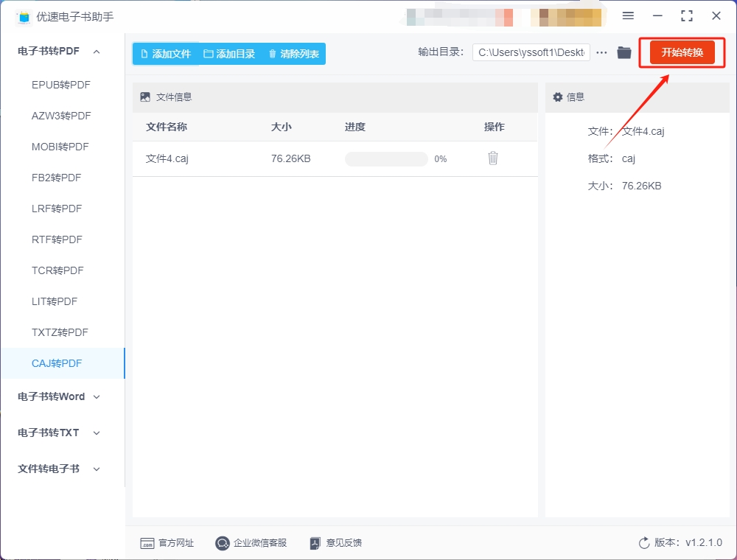The image size is (737, 560).
Task: Open the output folder icon
Action: point(624,52)
